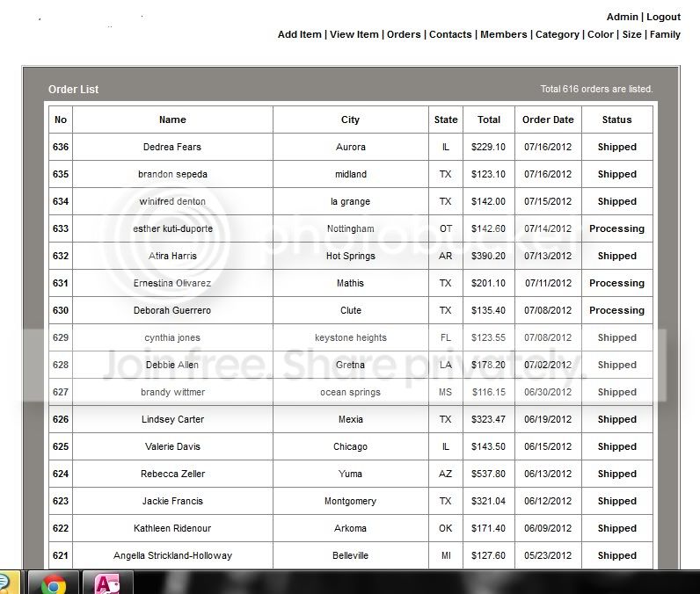The width and height of the screenshot is (700, 594).
Task: Click Shipped status for Rebecca Zeller
Action: pyautogui.click(x=617, y=474)
